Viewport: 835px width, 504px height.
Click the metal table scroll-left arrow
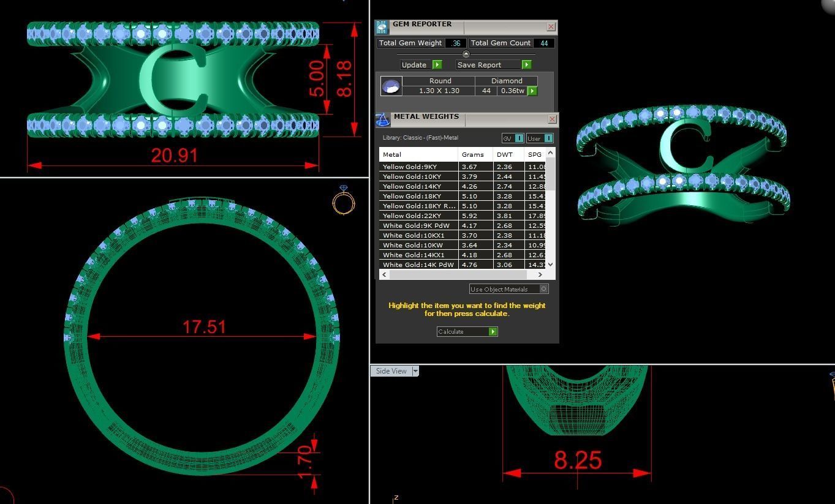pos(384,275)
